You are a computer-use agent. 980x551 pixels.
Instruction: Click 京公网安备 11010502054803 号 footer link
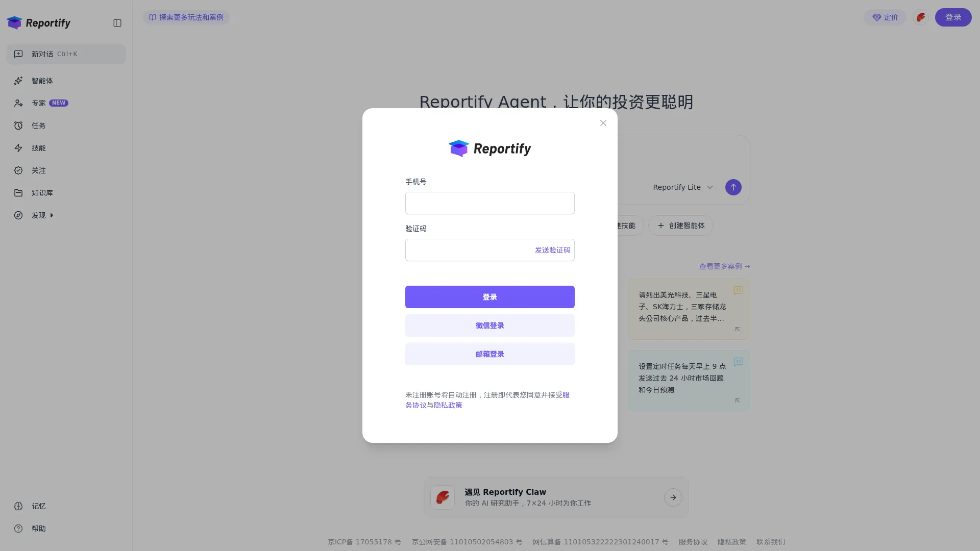pos(467,542)
